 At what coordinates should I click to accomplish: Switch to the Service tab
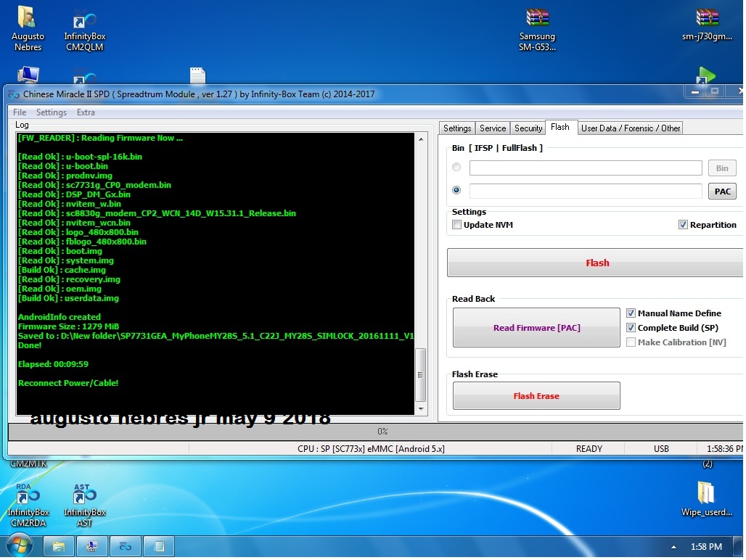(493, 128)
